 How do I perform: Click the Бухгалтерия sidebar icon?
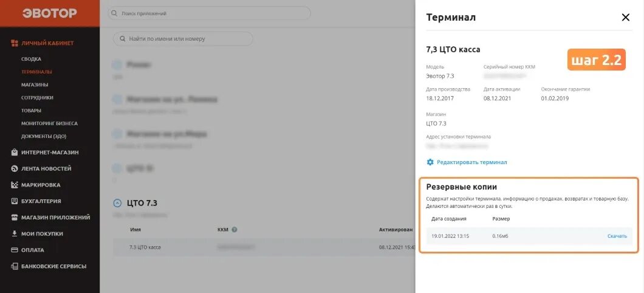pyautogui.click(x=15, y=201)
